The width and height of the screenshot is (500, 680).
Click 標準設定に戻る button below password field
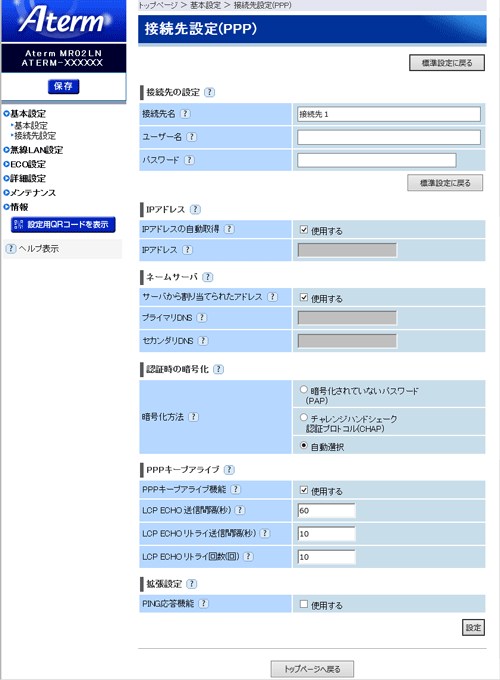coord(445,183)
